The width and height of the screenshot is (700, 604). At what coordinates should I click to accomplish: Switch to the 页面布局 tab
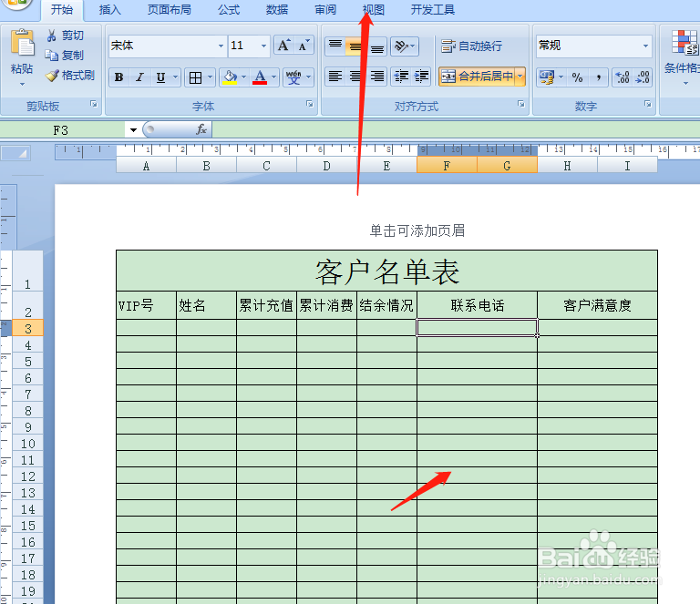170,10
